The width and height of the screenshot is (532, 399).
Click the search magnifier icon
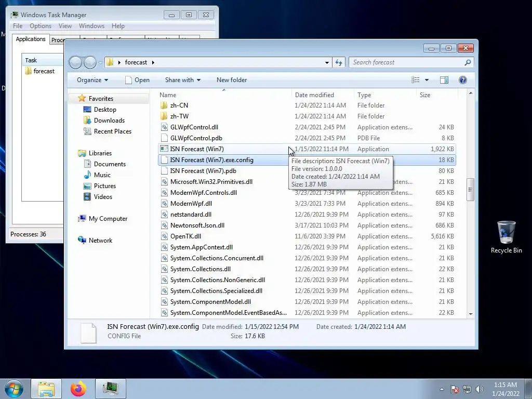(x=468, y=62)
